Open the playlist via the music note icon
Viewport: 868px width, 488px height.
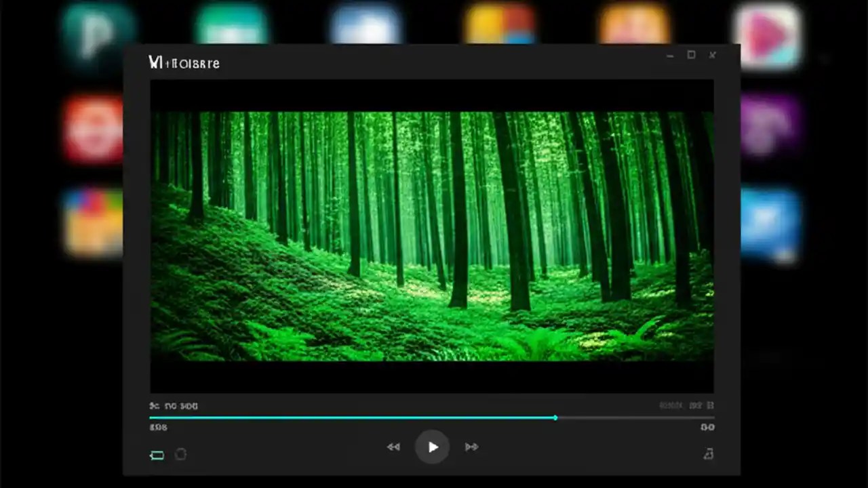click(x=708, y=454)
